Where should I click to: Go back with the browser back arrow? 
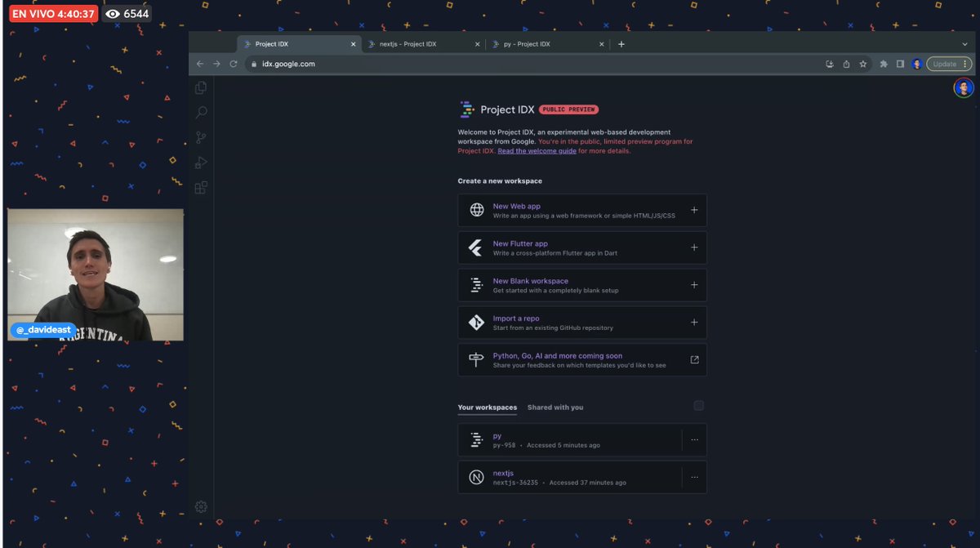pyautogui.click(x=200, y=64)
